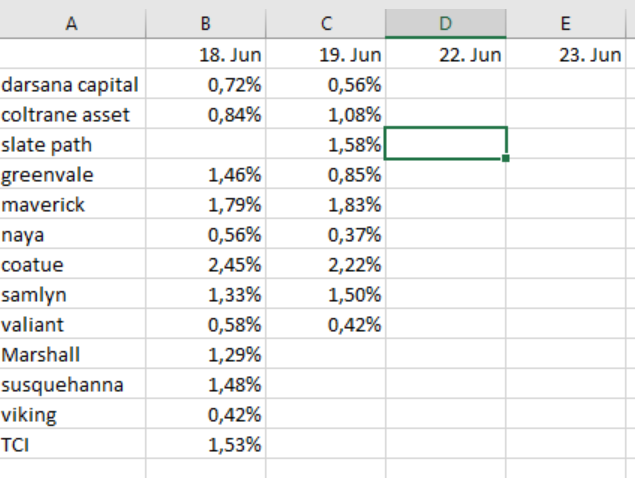
Task: Select the 23. Jun date cell
Action: click(566, 55)
